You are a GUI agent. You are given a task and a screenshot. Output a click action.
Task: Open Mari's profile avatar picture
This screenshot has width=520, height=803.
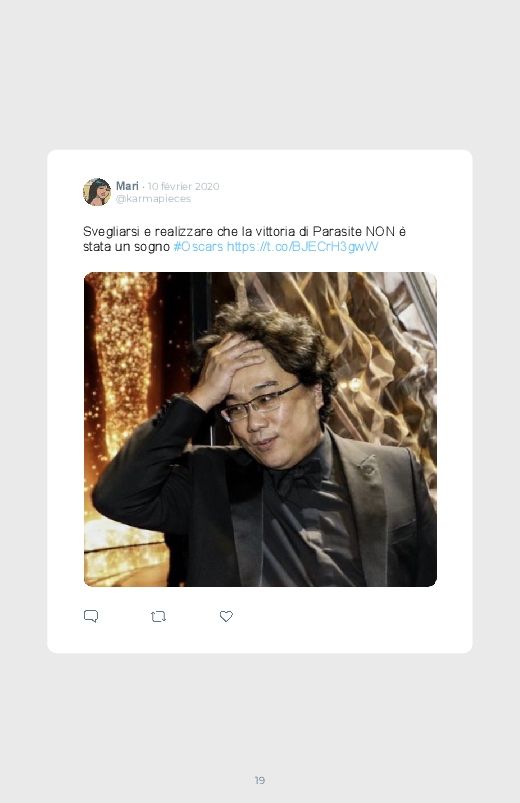pos(97,192)
